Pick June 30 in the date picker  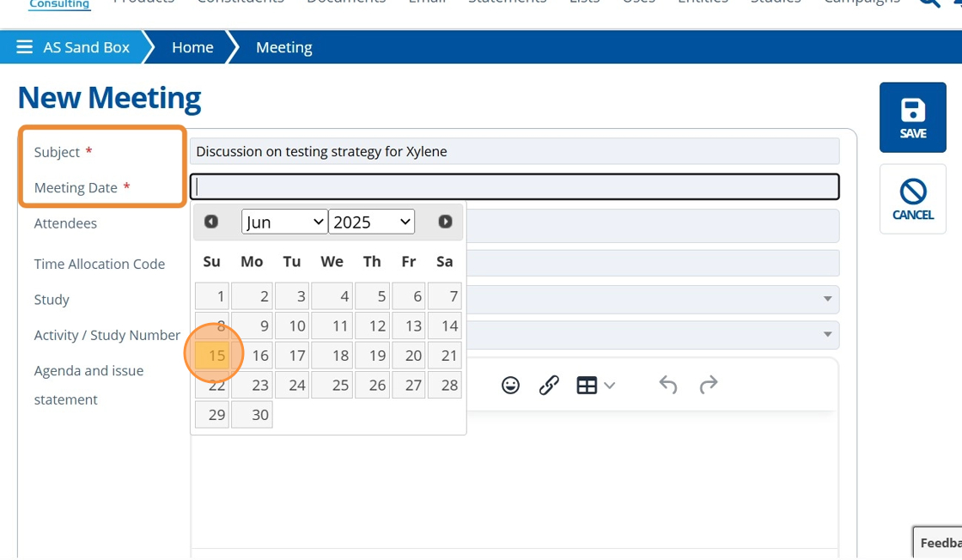(x=252, y=415)
